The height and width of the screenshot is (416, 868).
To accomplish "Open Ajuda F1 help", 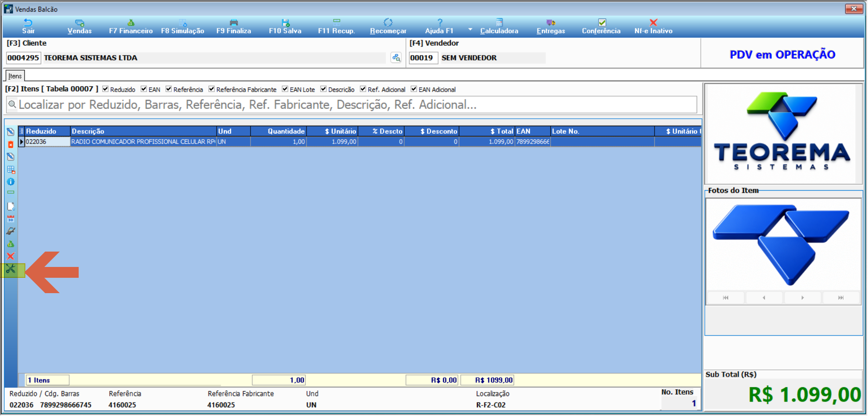I will (x=439, y=27).
